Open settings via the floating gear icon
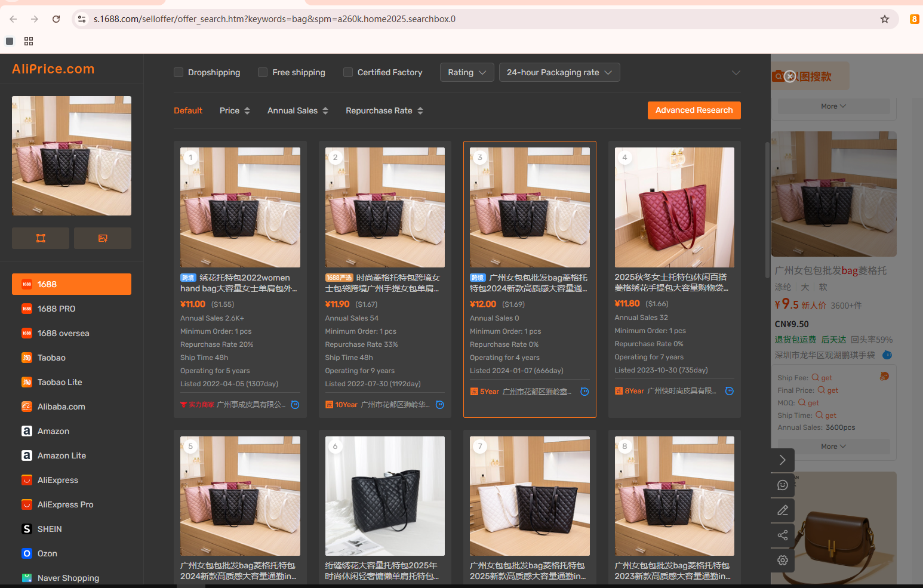Viewport: 923px width, 588px height. click(x=783, y=561)
